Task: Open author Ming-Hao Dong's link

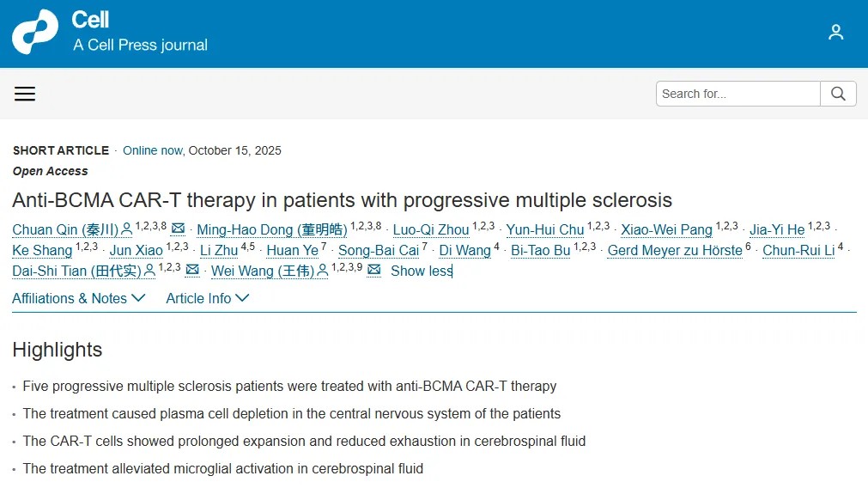Action: (x=271, y=229)
